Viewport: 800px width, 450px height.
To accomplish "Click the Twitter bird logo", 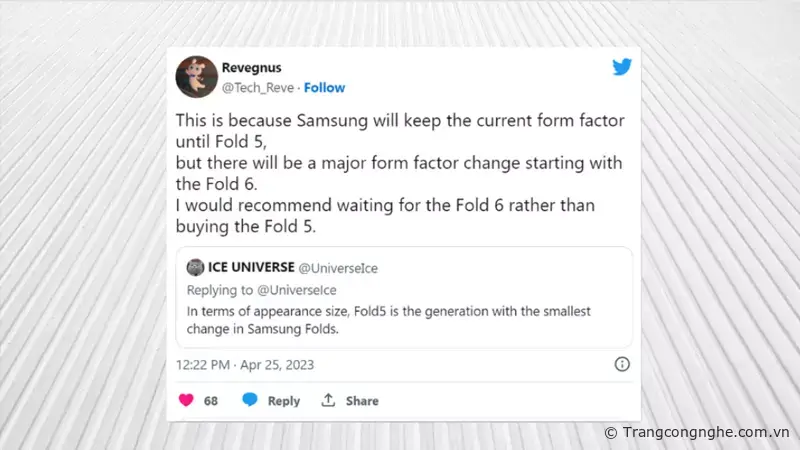I will [x=622, y=68].
